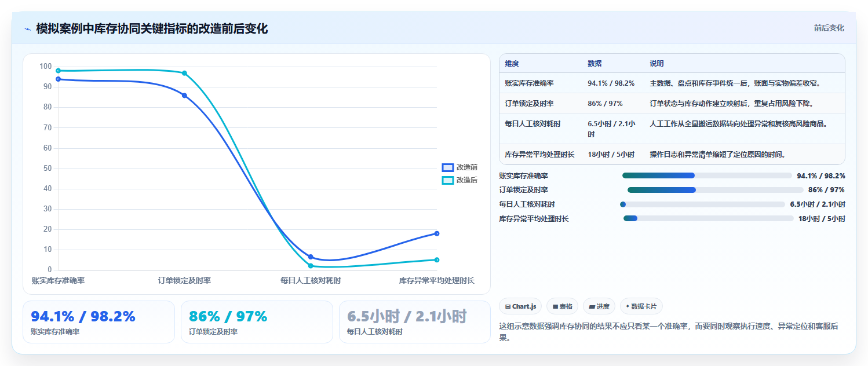The image size is (868, 366).
Task: Click table cell 86% / 97%
Action: point(605,104)
